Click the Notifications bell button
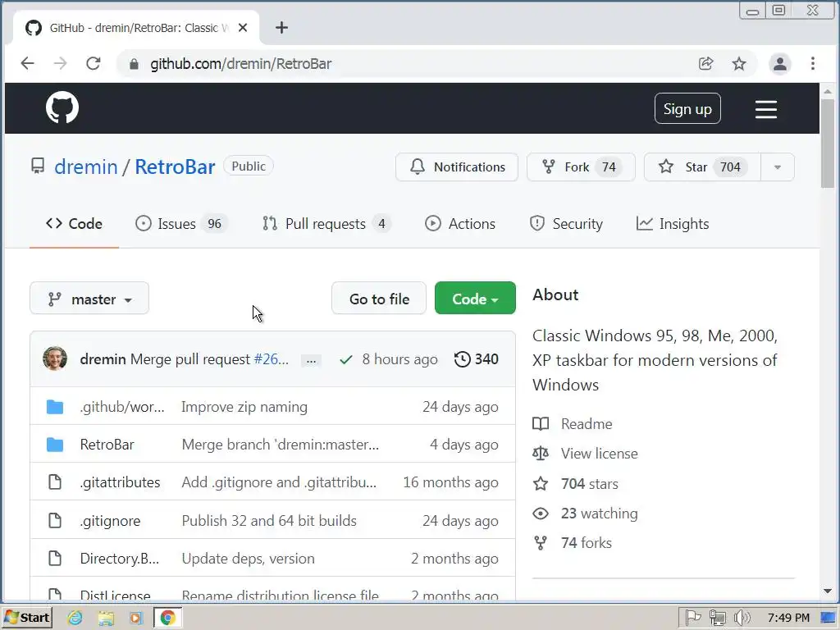 tap(457, 167)
